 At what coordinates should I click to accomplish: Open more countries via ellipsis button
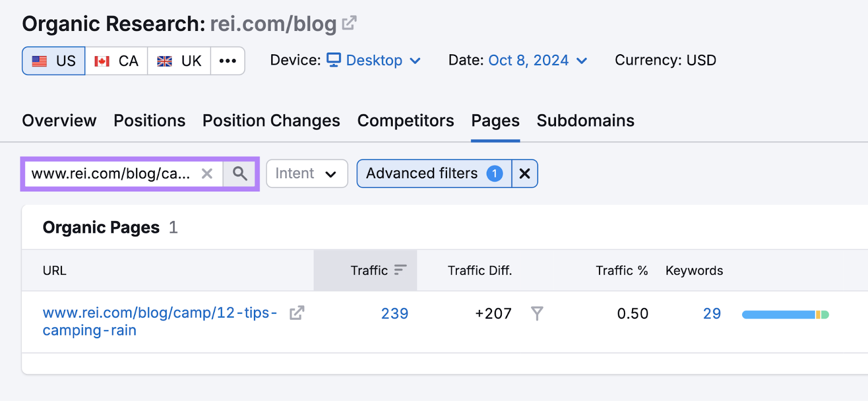227,61
